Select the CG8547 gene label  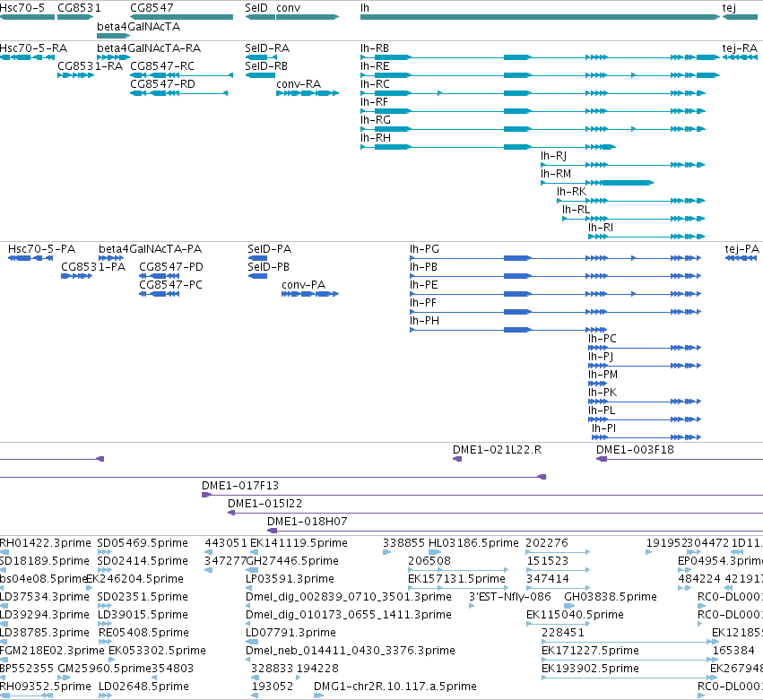(152, 8)
